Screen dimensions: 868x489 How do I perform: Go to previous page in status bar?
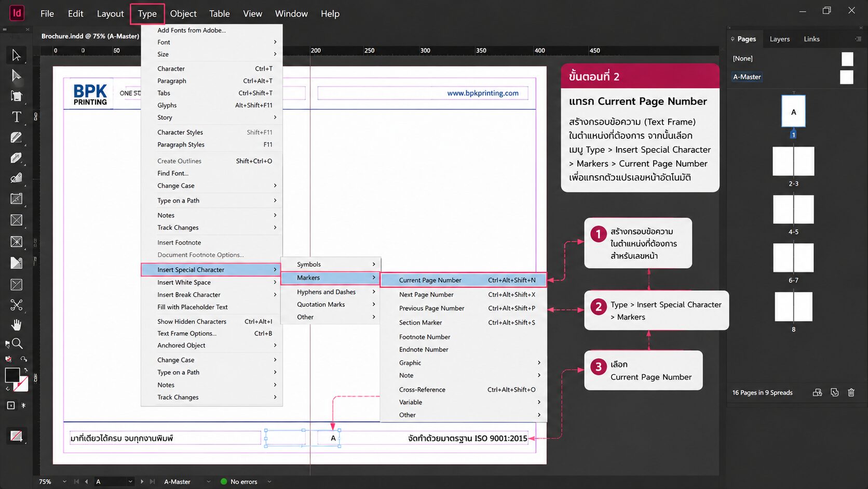tap(86, 482)
